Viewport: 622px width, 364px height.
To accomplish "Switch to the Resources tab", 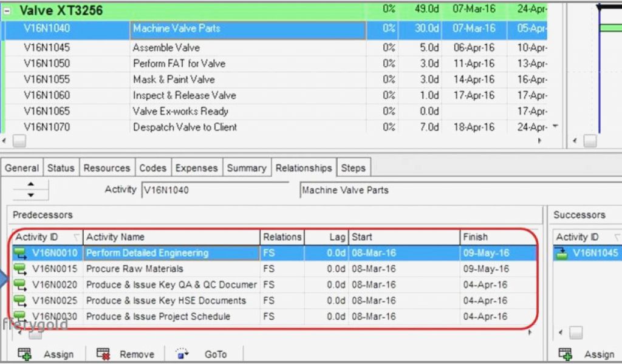I will tap(106, 168).
